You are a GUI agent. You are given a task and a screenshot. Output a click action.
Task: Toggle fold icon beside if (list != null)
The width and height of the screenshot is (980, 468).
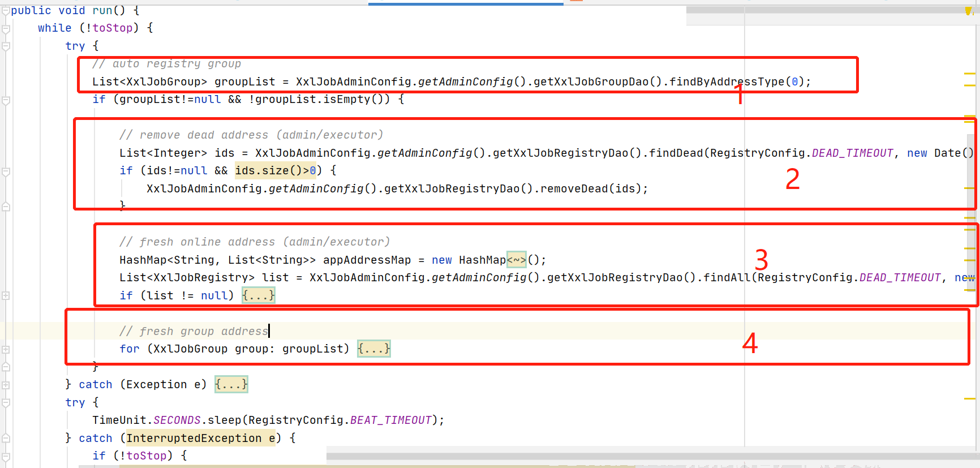6,295
